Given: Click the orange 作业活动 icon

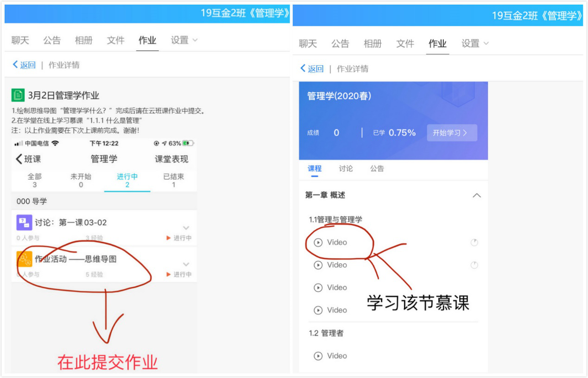Looking at the screenshot, I should click(24, 259).
